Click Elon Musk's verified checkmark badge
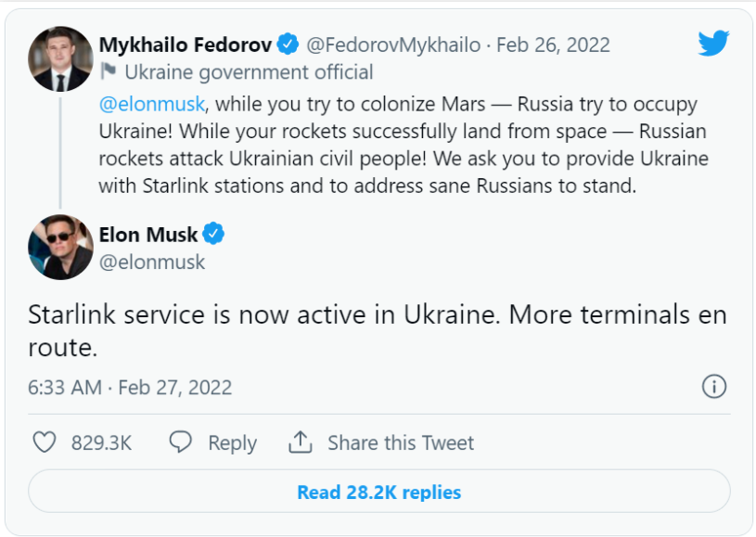 (x=213, y=234)
